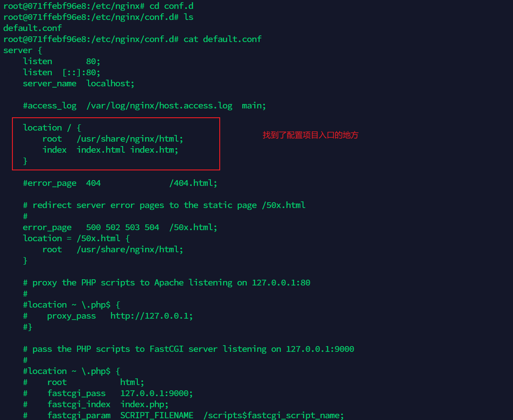Click the "listen 80;" directive line

click(x=62, y=62)
